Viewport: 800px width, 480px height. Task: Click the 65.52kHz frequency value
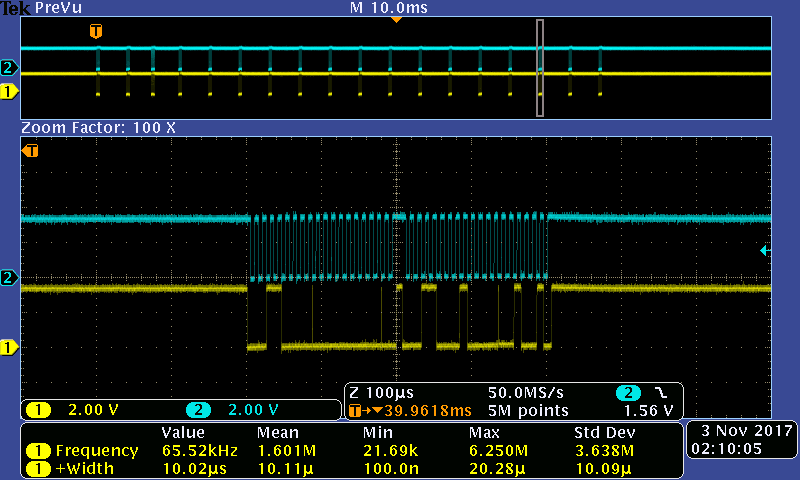click(200, 451)
